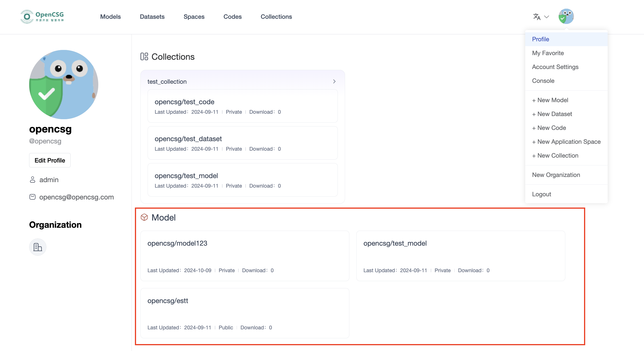Click the language switcher icon

pyautogui.click(x=536, y=17)
